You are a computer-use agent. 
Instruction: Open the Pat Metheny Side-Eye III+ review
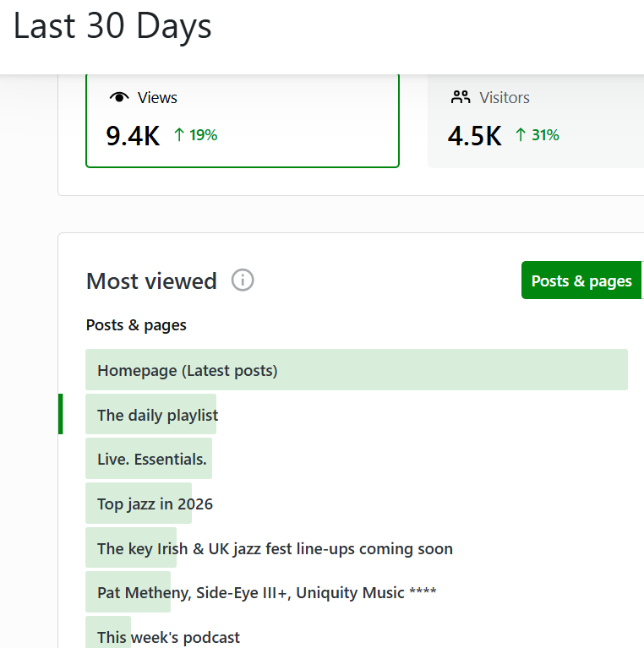coord(266,593)
